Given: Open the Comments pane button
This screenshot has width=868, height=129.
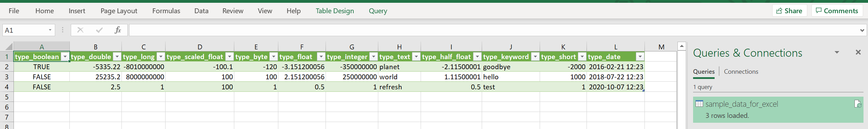Looking at the screenshot, I should 837,11.
